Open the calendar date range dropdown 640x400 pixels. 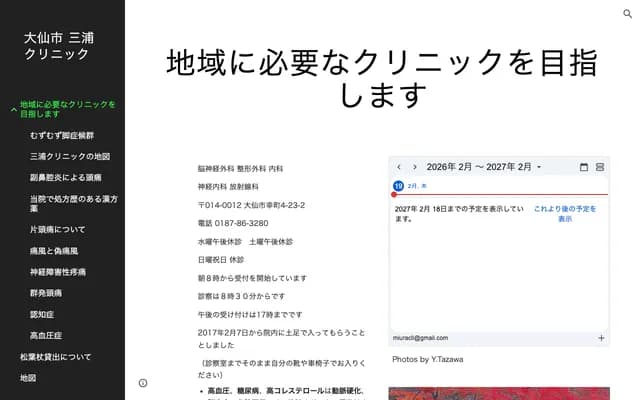pos(538,167)
